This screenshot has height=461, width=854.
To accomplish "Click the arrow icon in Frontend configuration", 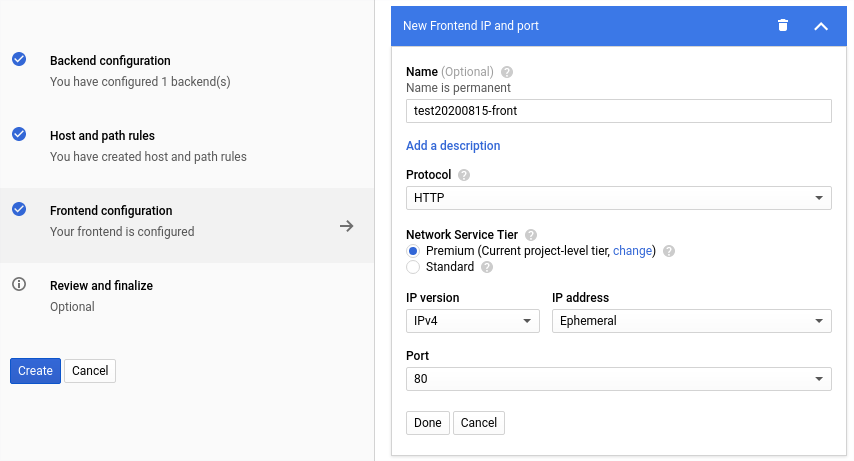I will click(x=346, y=226).
